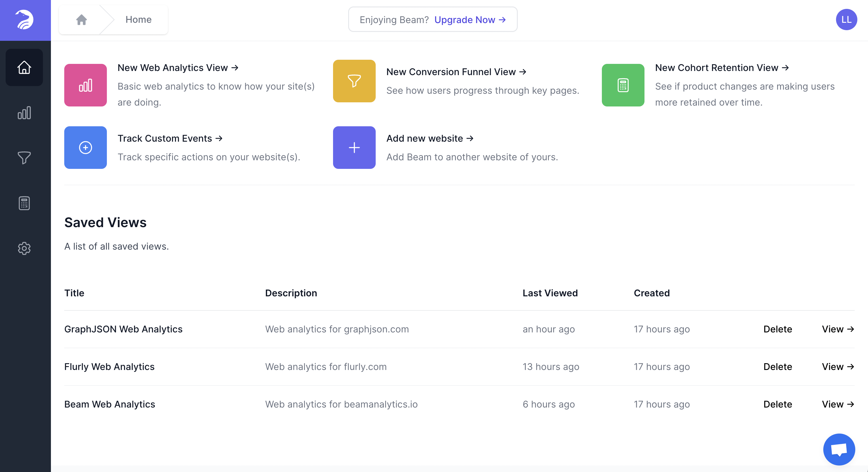Open the LL user avatar menu
Image resolution: width=868 pixels, height=472 pixels.
click(846, 20)
